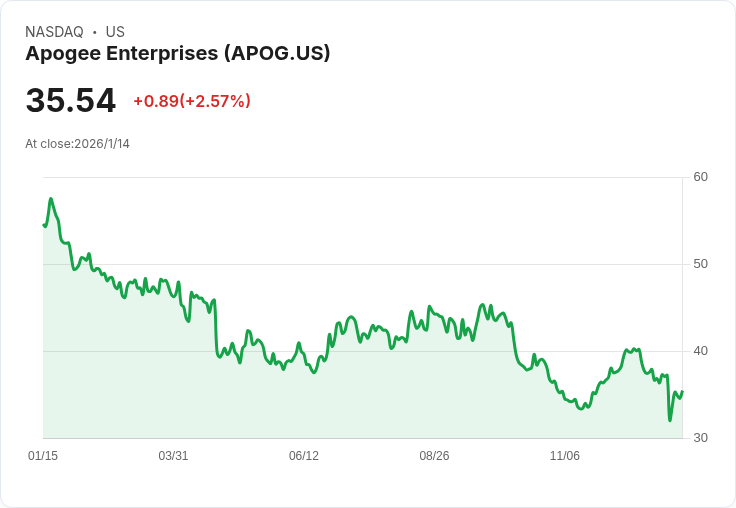Click the At close:2026/1/14 timestamp
The width and height of the screenshot is (736, 508).
point(77,144)
